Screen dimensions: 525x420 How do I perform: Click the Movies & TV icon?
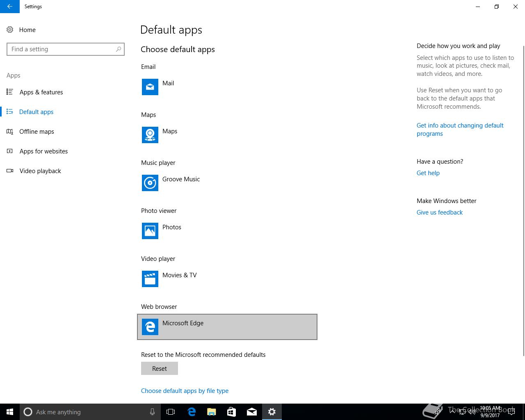point(150,279)
